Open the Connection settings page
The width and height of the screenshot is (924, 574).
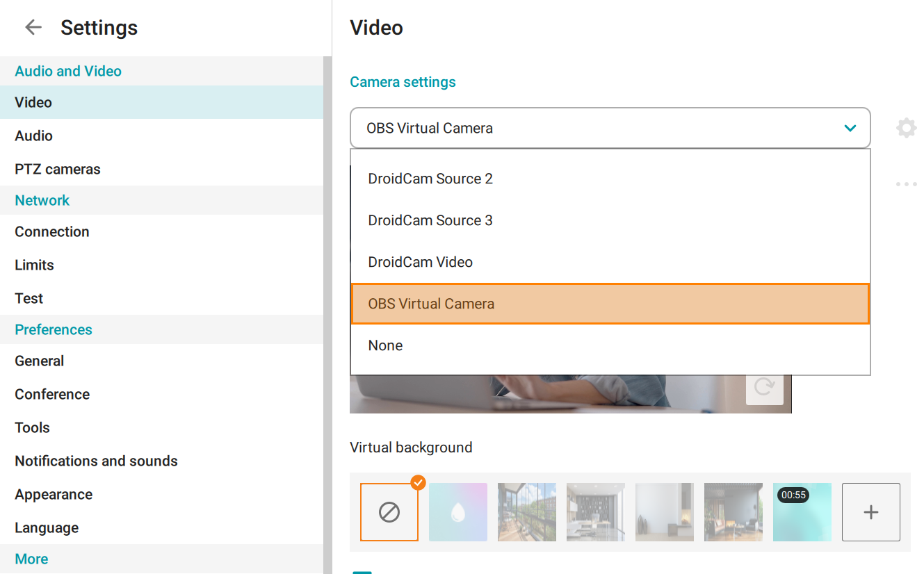click(52, 231)
